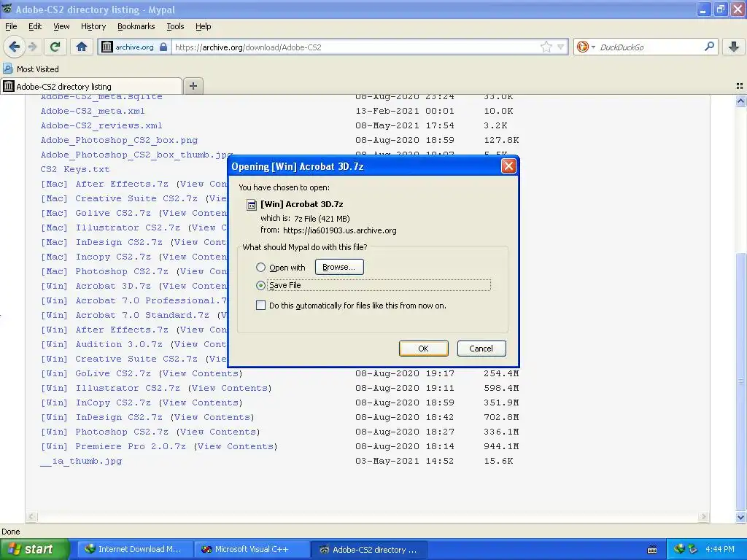747x560 pixels.
Task: Click the keyboard icon near system tray
Action: (652, 550)
